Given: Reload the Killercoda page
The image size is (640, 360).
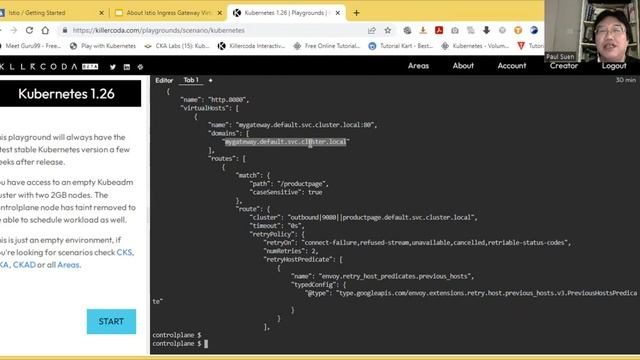Looking at the screenshot, I should coord(29,30).
